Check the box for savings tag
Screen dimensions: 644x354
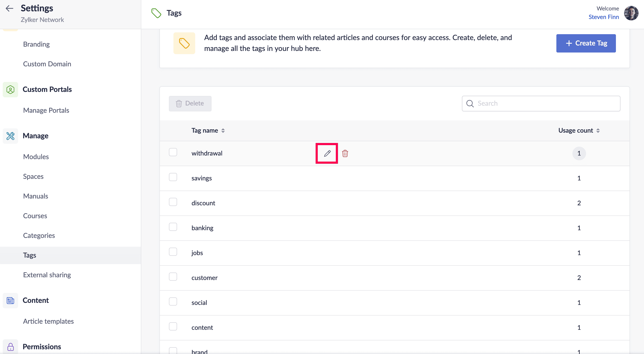173,177
